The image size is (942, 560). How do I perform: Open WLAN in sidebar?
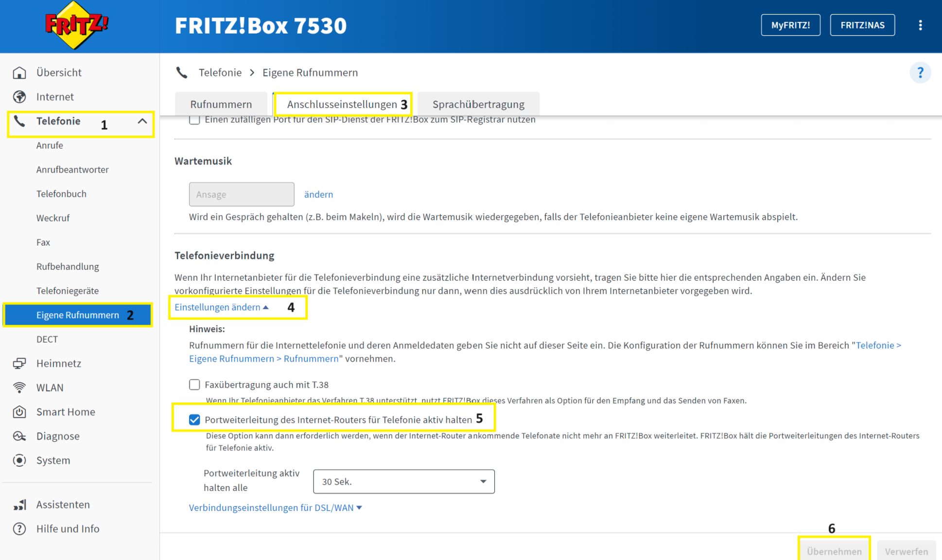point(50,388)
